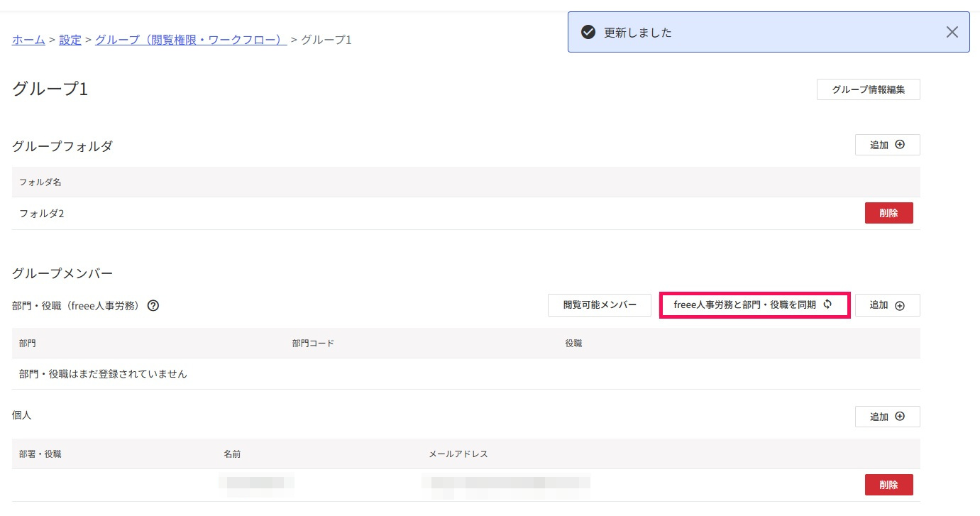Click the checkmark icon in the 更新しました notification

tap(588, 32)
